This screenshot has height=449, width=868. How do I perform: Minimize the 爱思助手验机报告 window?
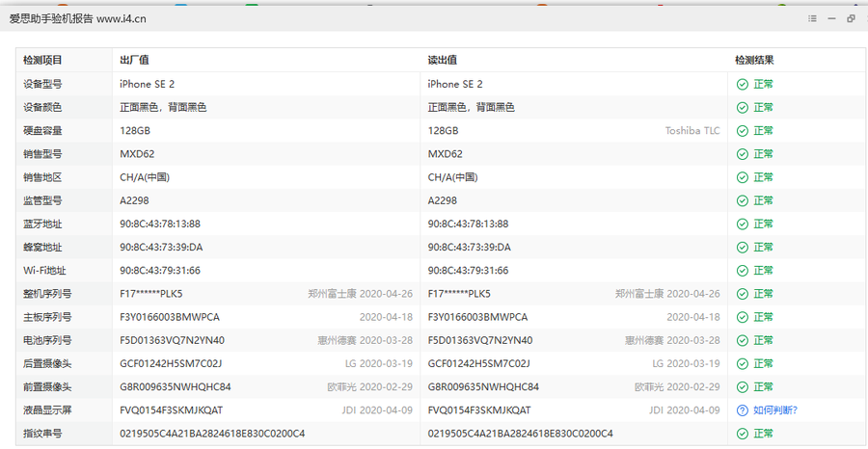point(832,18)
